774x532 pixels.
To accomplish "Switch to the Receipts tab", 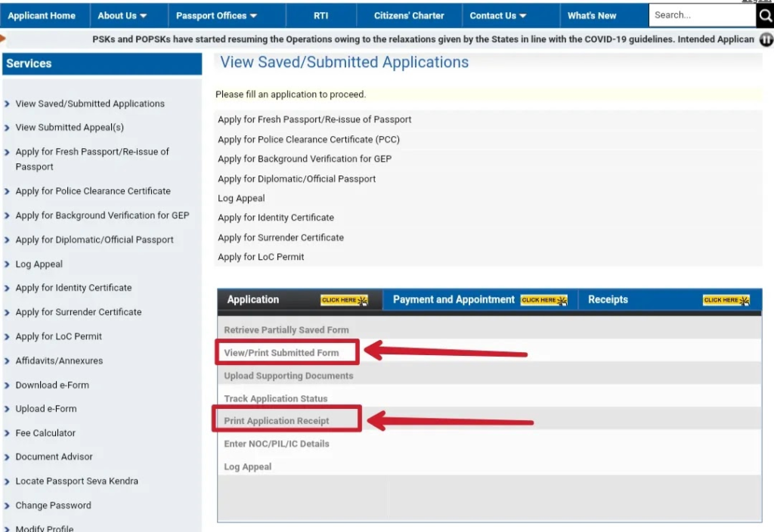I will (x=608, y=299).
